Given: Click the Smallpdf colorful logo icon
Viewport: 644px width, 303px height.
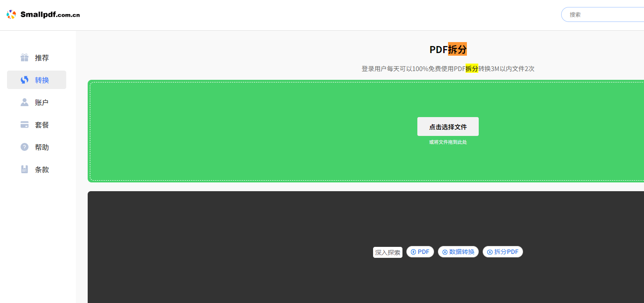Looking at the screenshot, I should (x=11, y=14).
